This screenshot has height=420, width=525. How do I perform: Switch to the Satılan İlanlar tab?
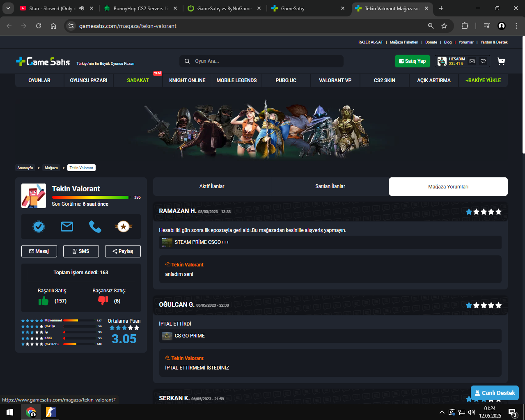(x=330, y=186)
